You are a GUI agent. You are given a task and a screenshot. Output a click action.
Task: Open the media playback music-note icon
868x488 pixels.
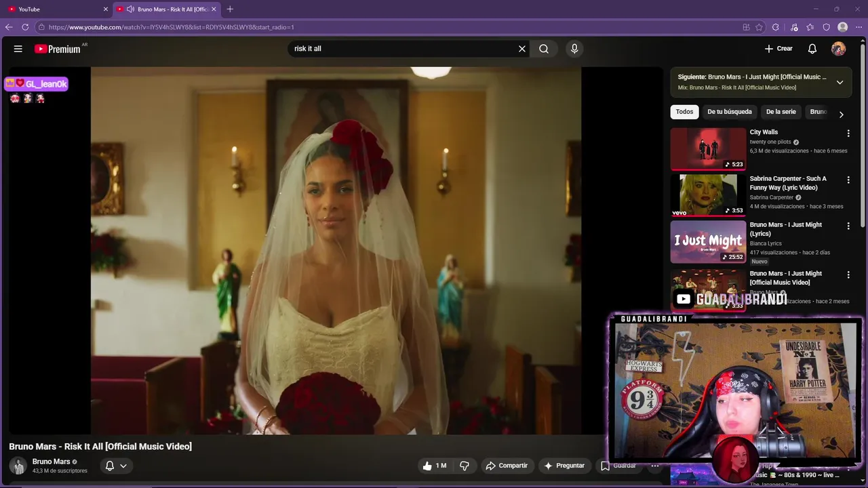pyautogui.click(x=794, y=27)
